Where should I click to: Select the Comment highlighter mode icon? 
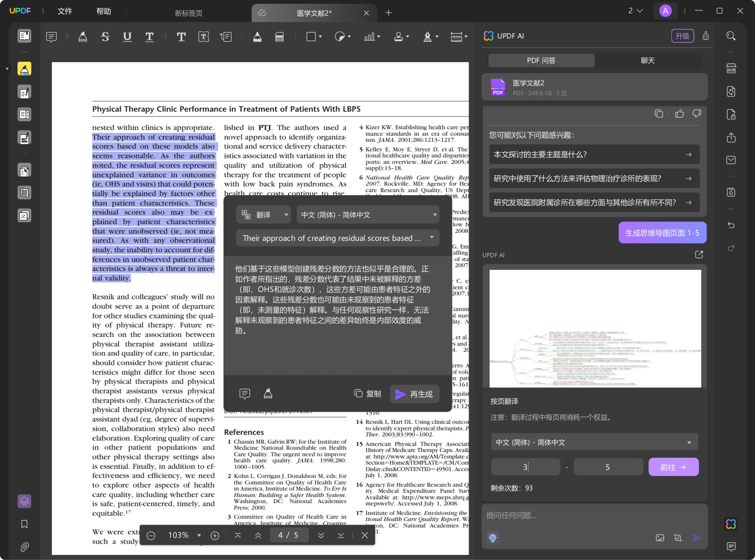point(24,69)
